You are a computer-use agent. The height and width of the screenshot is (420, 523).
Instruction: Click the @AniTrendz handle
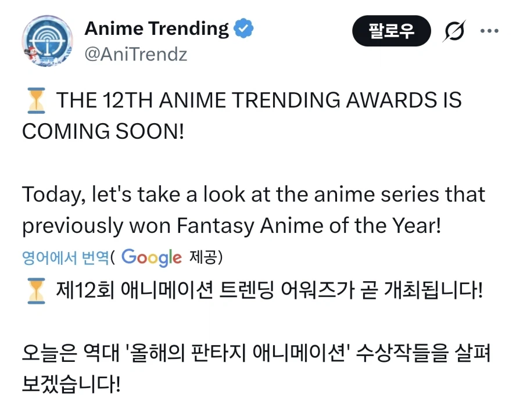tap(135, 54)
